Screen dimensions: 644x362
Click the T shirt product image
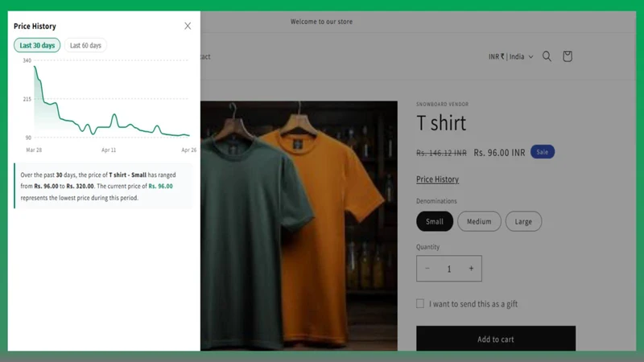click(x=299, y=226)
